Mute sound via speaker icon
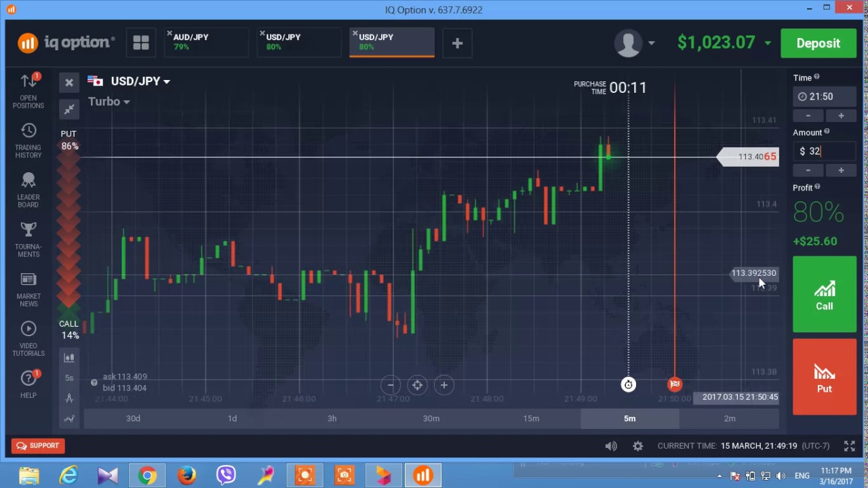This screenshot has width=868, height=488. (x=611, y=446)
